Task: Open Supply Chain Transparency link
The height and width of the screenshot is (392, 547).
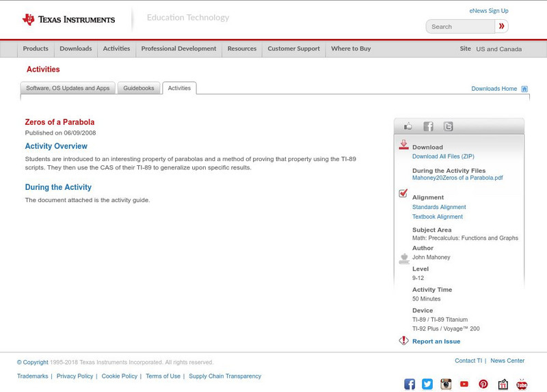Action: coord(225,376)
